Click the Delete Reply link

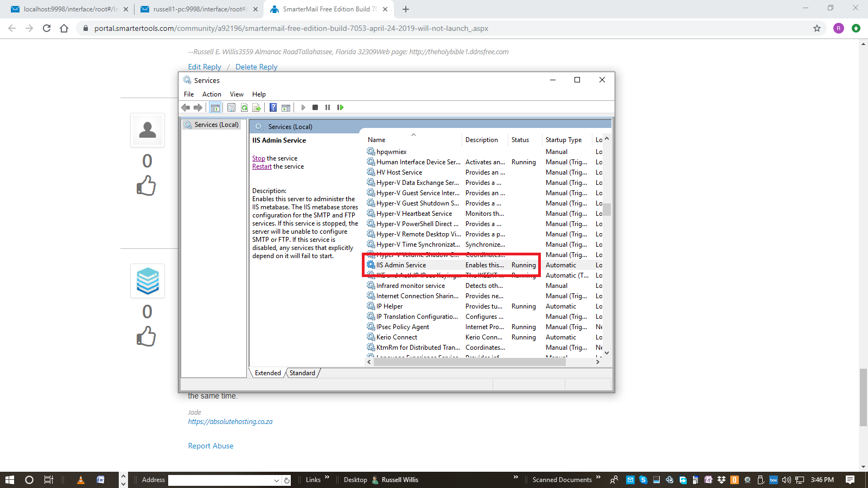coord(256,67)
